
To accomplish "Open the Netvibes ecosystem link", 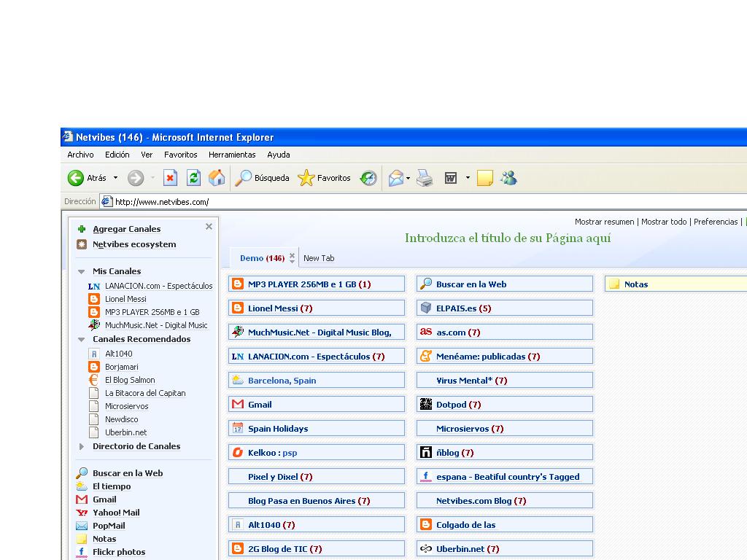I will [134, 244].
